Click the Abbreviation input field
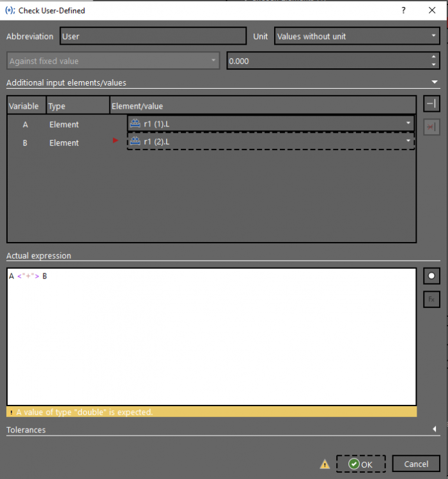The height and width of the screenshot is (479, 448). pos(153,36)
